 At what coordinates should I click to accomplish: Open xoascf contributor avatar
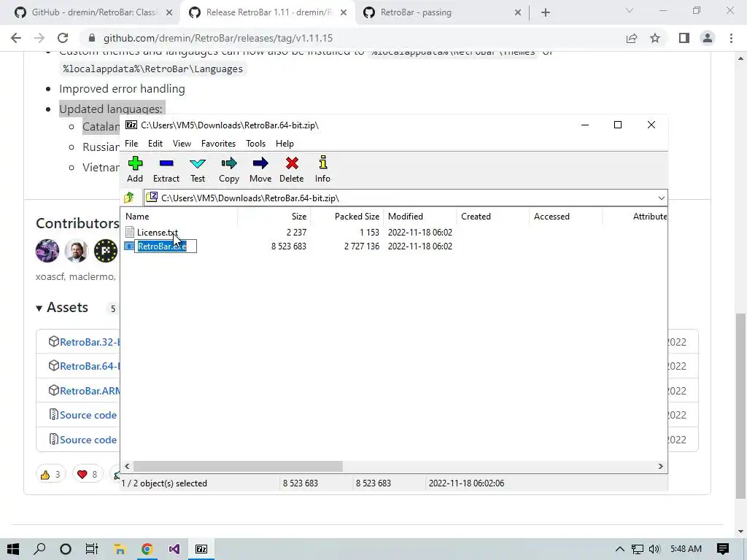click(x=47, y=251)
